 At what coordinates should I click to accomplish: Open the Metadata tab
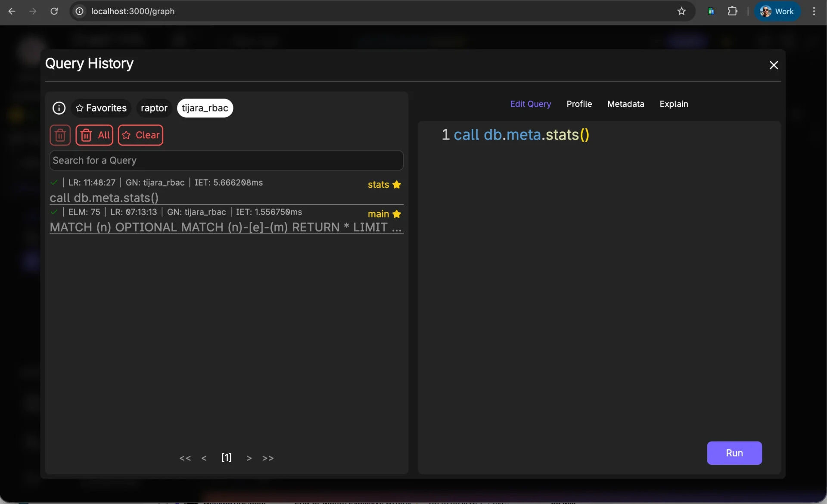(625, 104)
